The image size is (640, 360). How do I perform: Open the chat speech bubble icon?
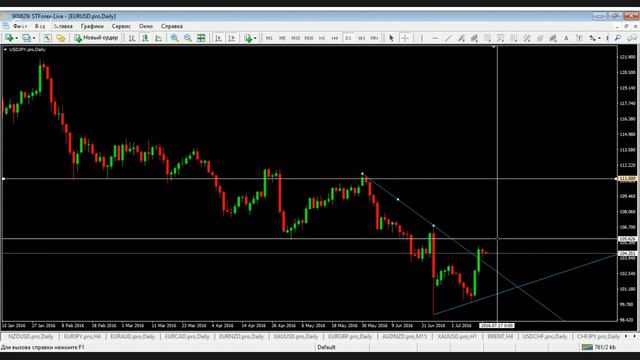[x=632, y=38]
